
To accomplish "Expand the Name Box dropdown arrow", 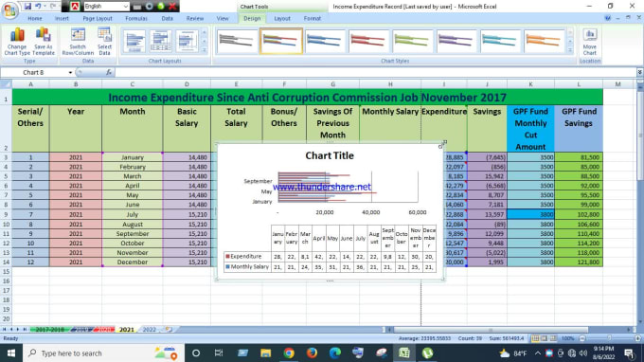I will [70, 72].
